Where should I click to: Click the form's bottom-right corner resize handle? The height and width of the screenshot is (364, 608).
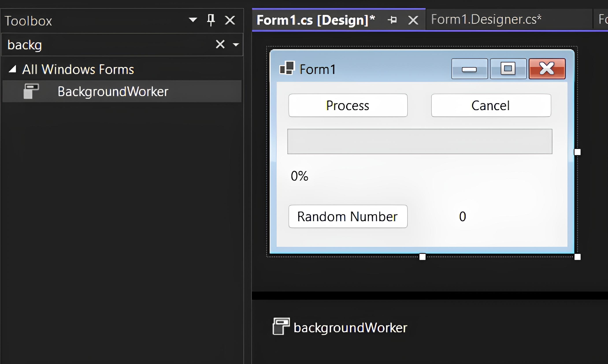(577, 257)
